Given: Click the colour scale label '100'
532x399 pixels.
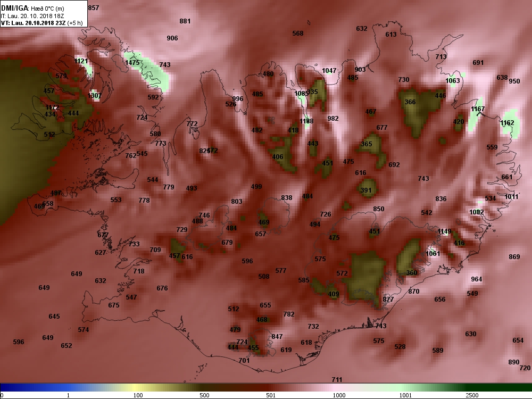Looking at the screenshot, I should point(138,395).
